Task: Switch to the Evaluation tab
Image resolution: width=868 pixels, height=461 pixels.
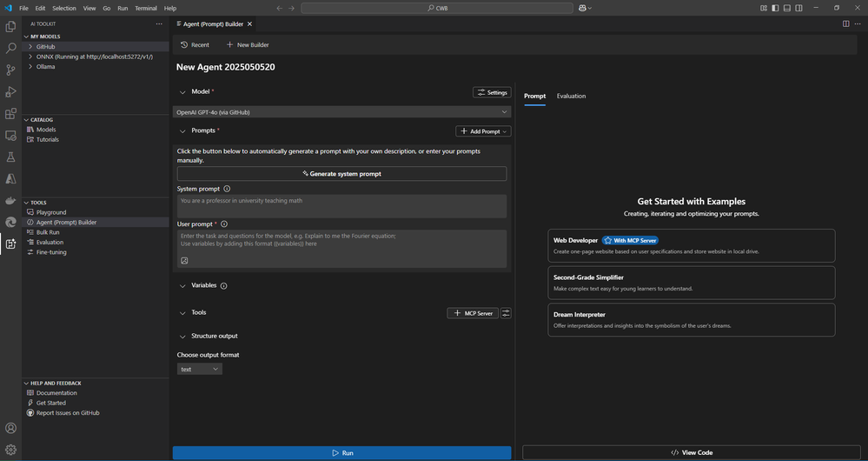Action: click(571, 96)
